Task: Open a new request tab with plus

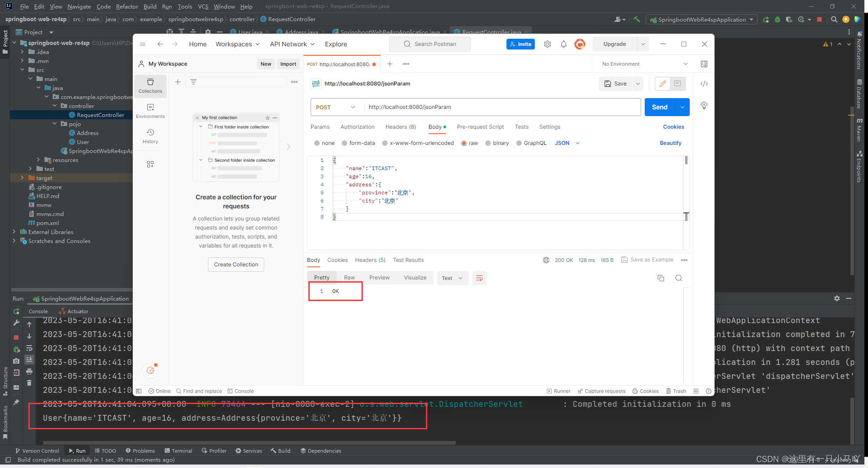Action: click(390, 64)
